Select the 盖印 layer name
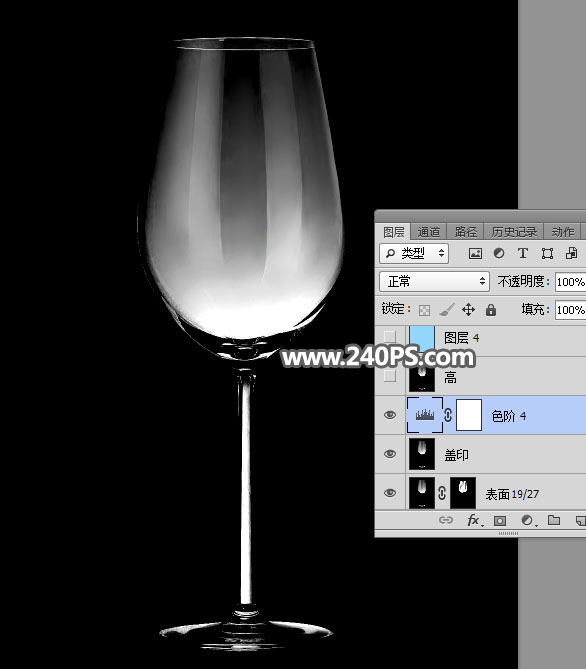 click(x=456, y=455)
